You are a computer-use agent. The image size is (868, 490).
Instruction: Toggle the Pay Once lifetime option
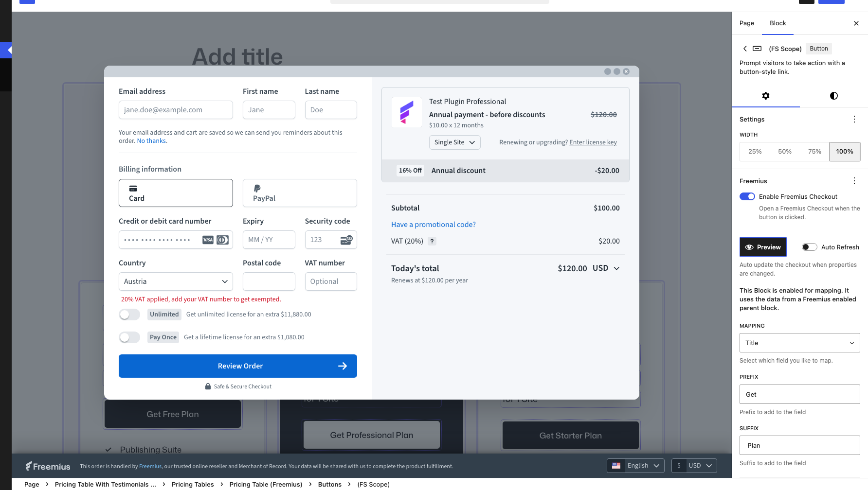[129, 337]
